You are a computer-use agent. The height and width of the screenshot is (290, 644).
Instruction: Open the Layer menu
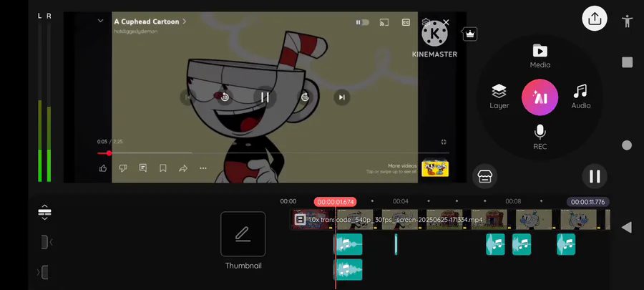click(x=499, y=97)
